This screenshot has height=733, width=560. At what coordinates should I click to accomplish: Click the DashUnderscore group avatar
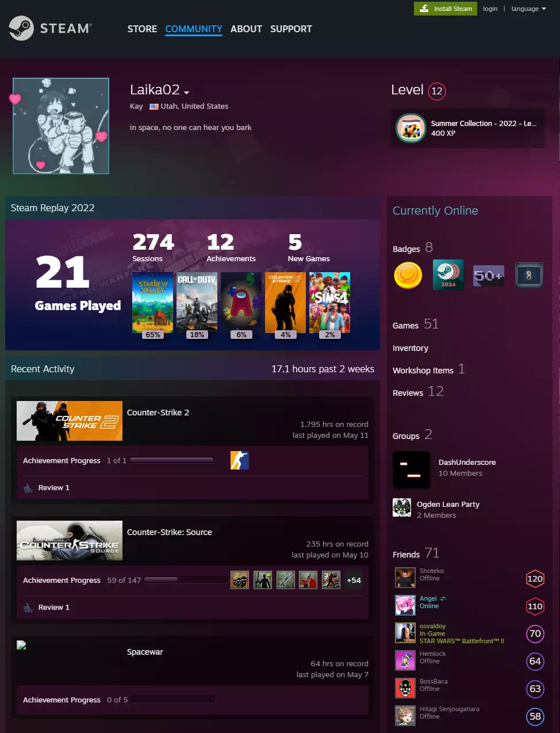coord(411,469)
